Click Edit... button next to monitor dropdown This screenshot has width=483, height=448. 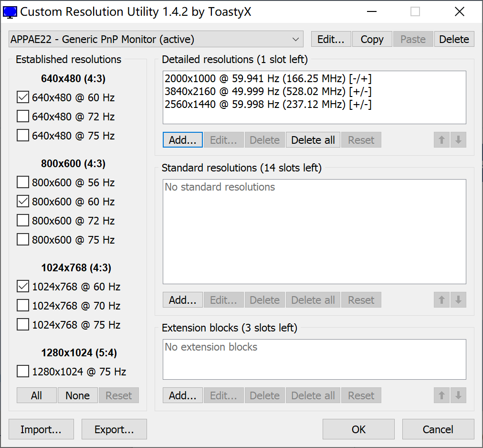(331, 39)
